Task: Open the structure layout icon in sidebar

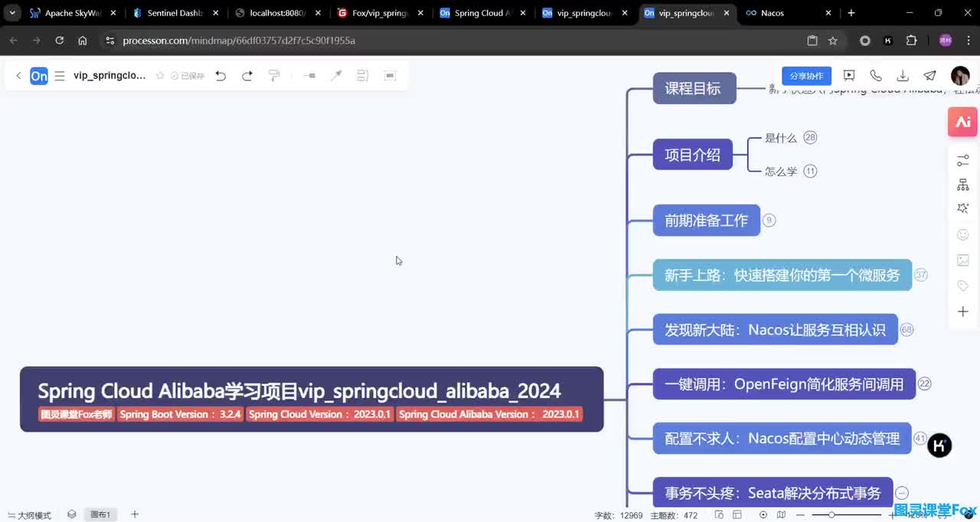Action: click(963, 185)
